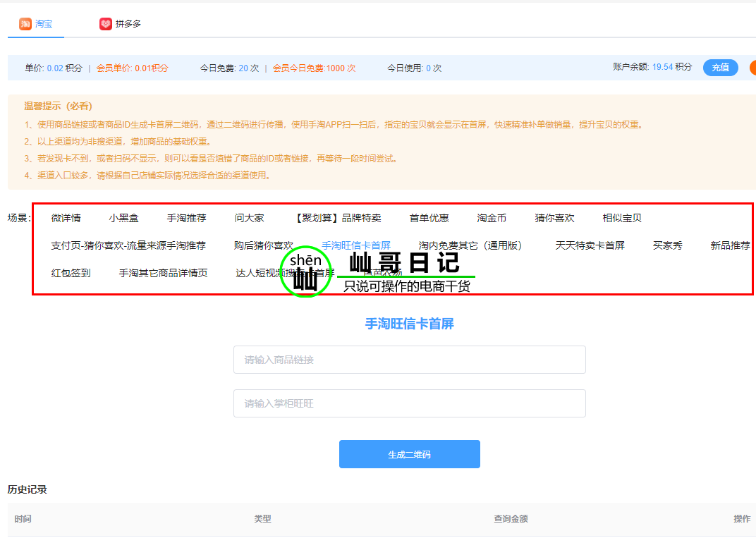This screenshot has height=543, width=756.
Task: Click the red Pinduoduo heart icon
Action: (x=106, y=24)
